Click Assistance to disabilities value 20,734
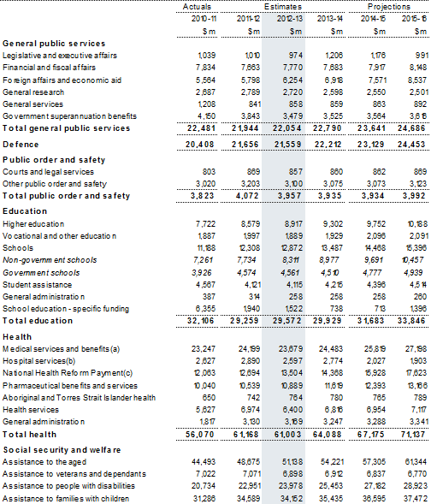431x504 pixels. pos(204,486)
